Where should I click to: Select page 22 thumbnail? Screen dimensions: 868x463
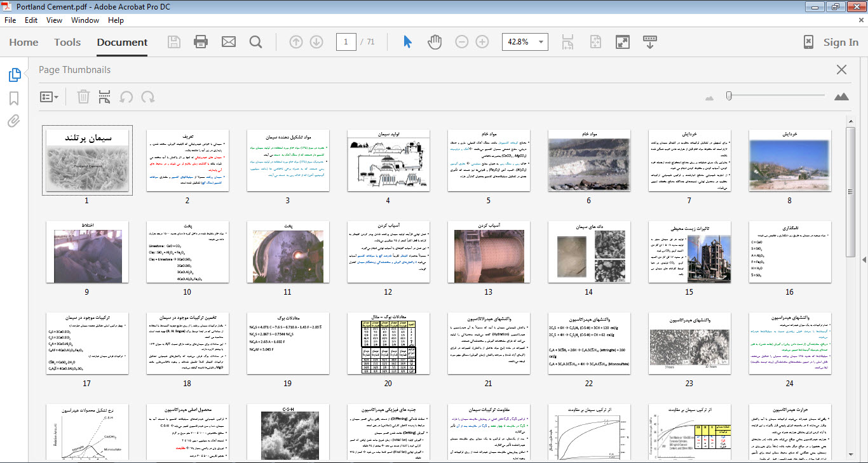(x=589, y=344)
